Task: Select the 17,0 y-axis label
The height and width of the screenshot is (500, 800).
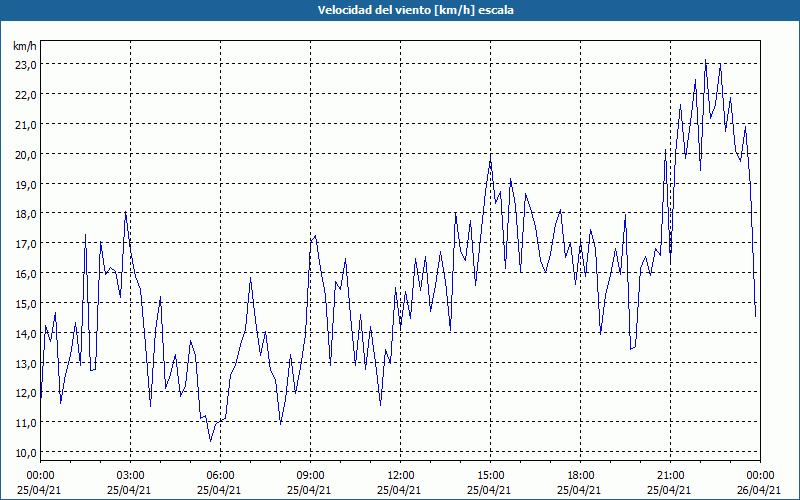Action: [25, 243]
